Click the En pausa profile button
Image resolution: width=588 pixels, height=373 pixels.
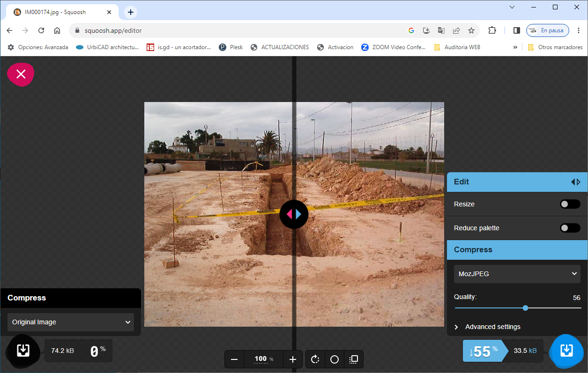point(548,30)
